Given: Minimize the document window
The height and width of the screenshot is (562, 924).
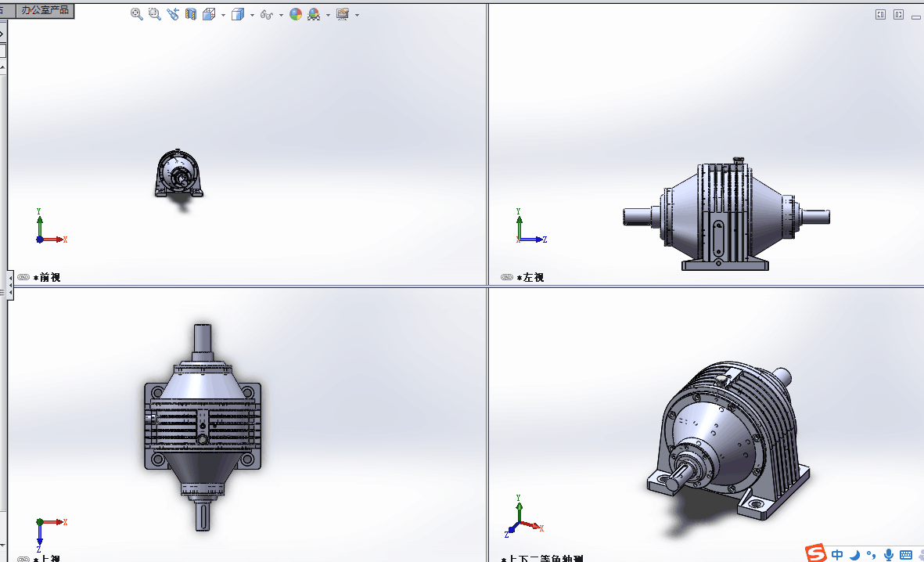Looking at the screenshot, I should click(x=915, y=16).
